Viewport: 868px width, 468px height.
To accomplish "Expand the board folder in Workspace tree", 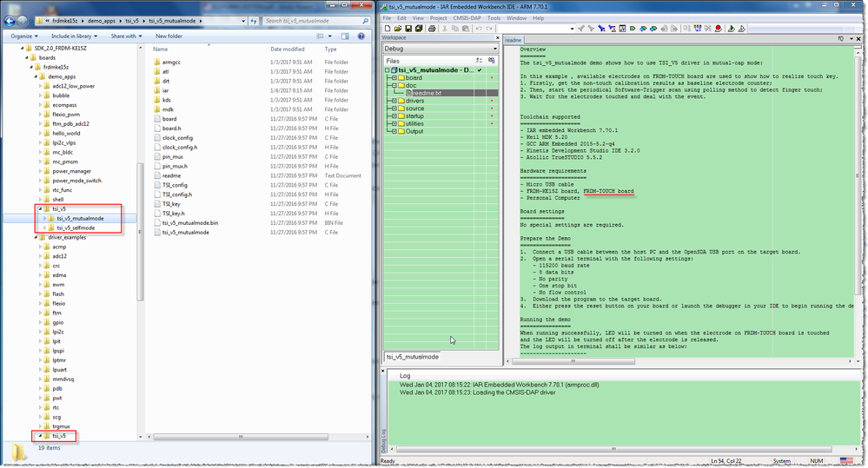I will point(394,78).
